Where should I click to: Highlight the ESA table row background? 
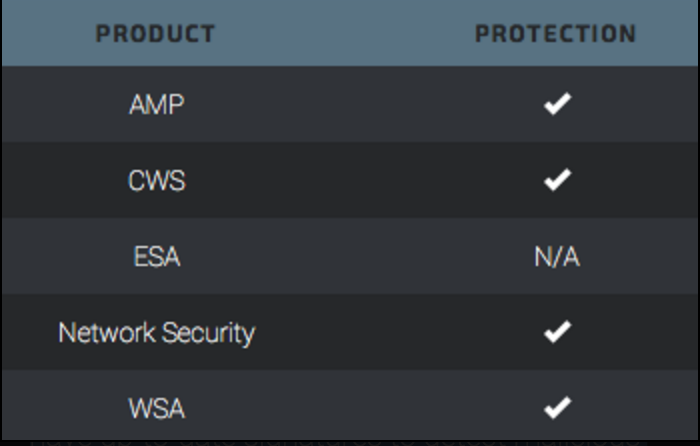coord(350,257)
